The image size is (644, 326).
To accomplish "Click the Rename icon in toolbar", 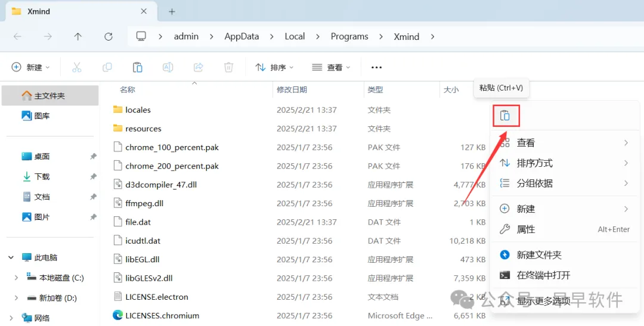I will (168, 67).
